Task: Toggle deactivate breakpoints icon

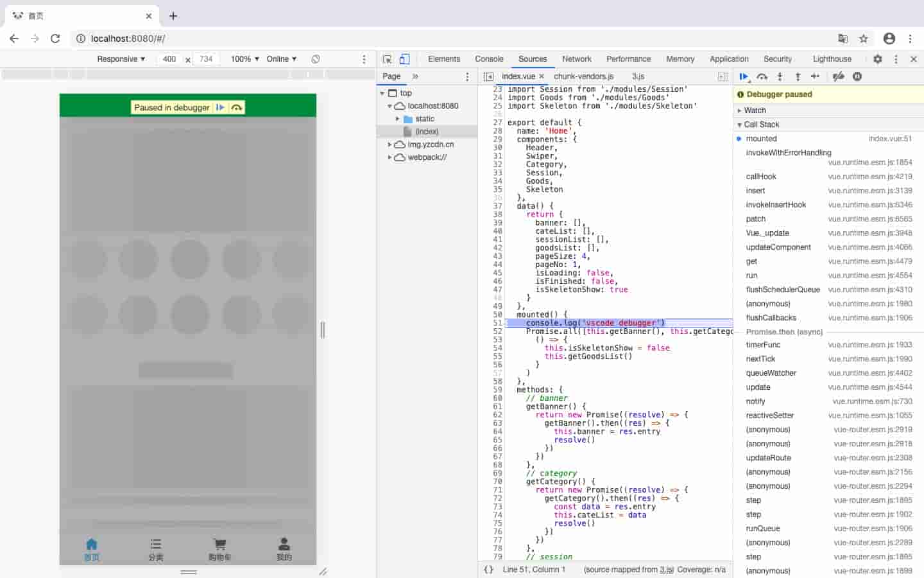Action: [x=838, y=76]
